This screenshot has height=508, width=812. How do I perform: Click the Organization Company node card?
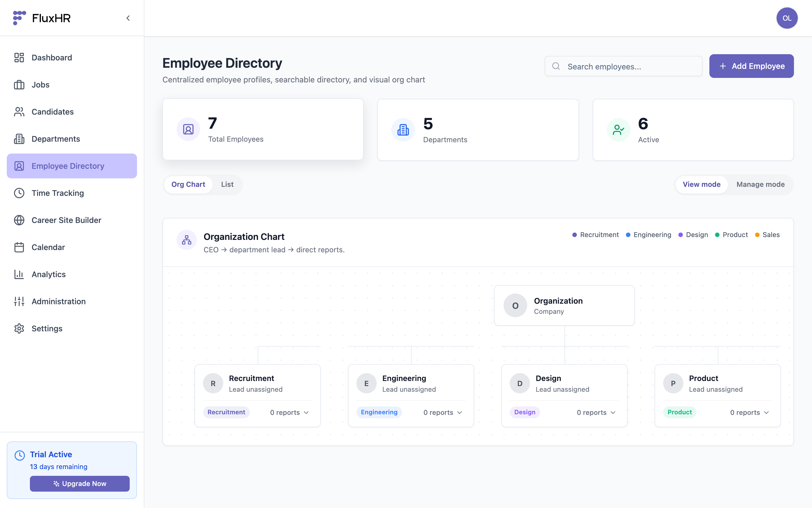[x=564, y=305]
